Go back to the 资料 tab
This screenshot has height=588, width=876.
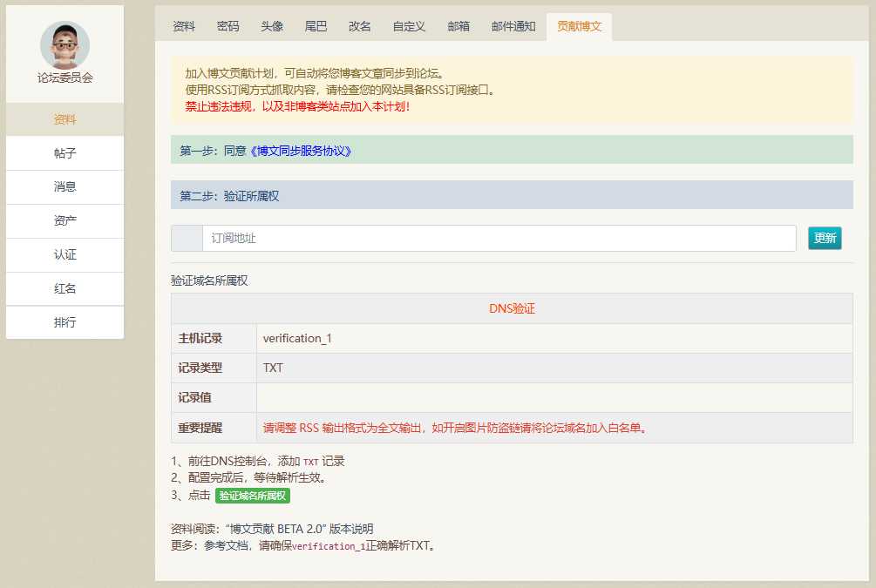182,26
